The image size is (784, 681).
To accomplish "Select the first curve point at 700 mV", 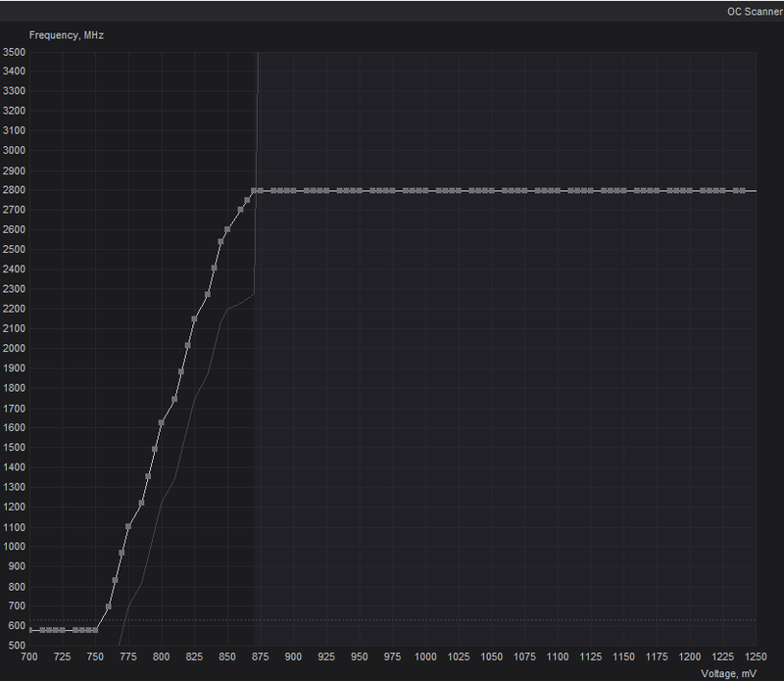I will click(30, 630).
